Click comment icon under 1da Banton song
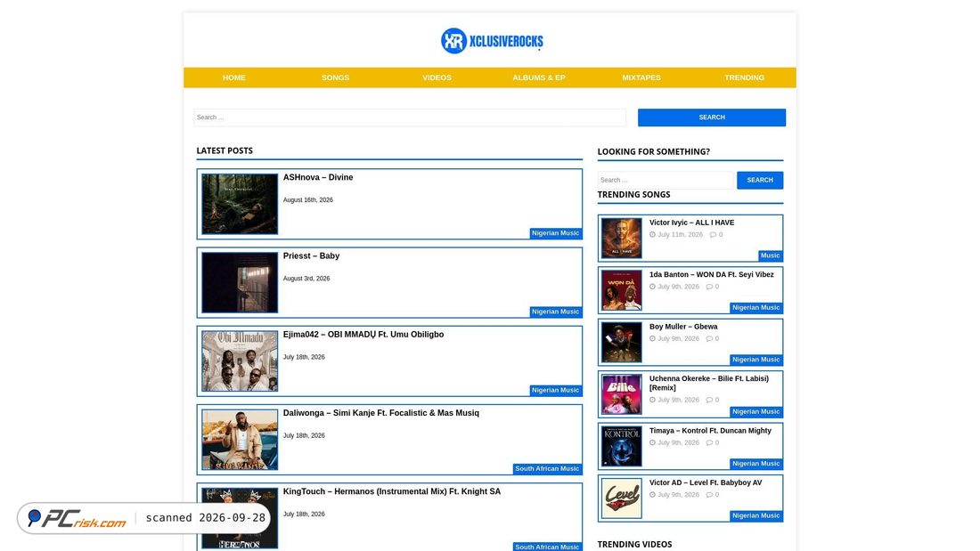 [x=709, y=287]
